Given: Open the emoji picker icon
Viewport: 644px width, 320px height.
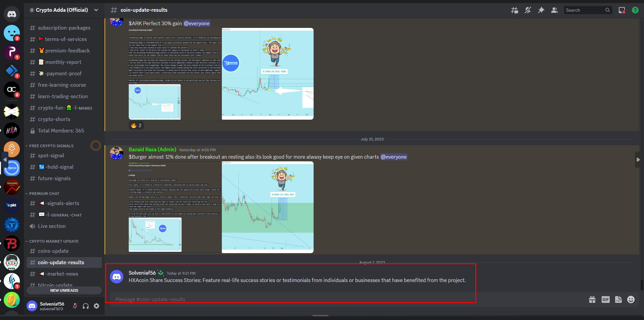Looking at the screenshot, I should coord(631,299).
